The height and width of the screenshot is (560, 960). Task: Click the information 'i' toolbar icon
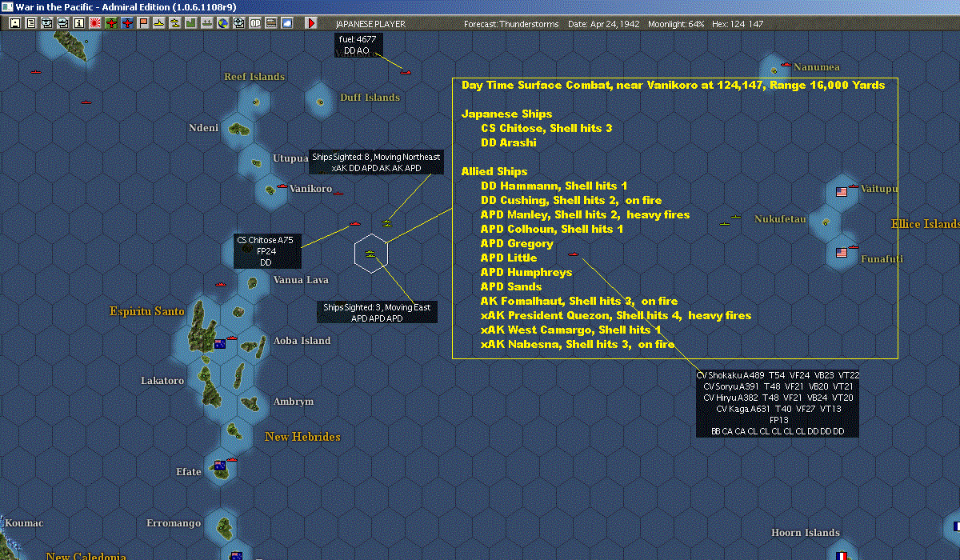(x=78, y=23)
